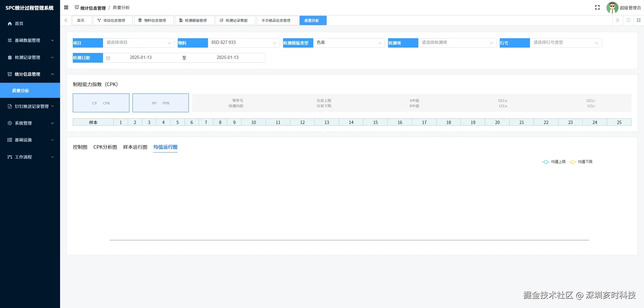Select the 均值运行图 chart tab
644x308 pixels.
click(165, 147)
